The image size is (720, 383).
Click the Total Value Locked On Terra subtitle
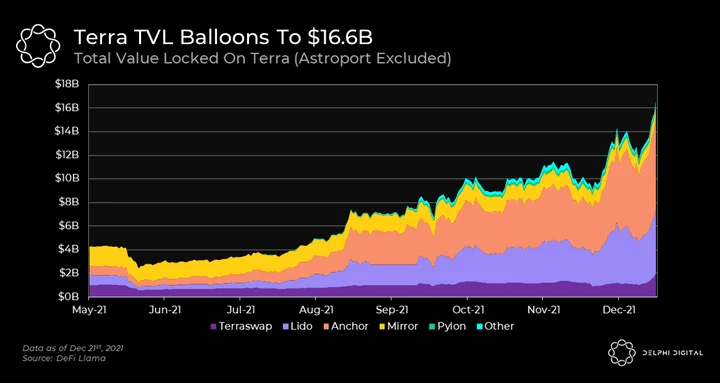[x=262, y=59]
